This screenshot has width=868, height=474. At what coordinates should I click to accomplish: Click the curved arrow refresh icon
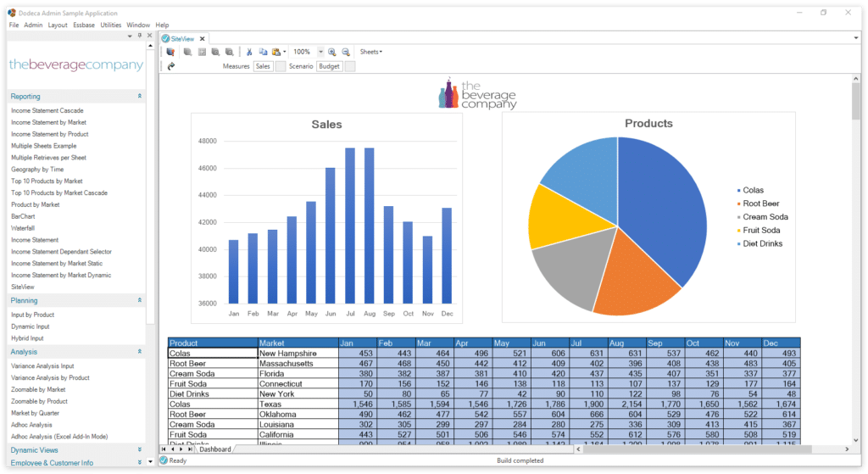(171, 66)
